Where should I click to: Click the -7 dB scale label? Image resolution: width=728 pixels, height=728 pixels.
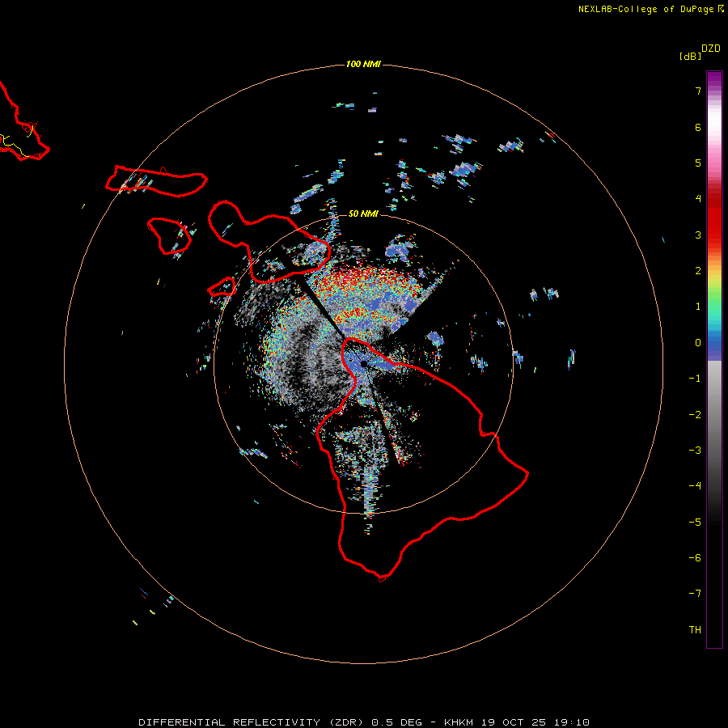(x=695, y=594)
